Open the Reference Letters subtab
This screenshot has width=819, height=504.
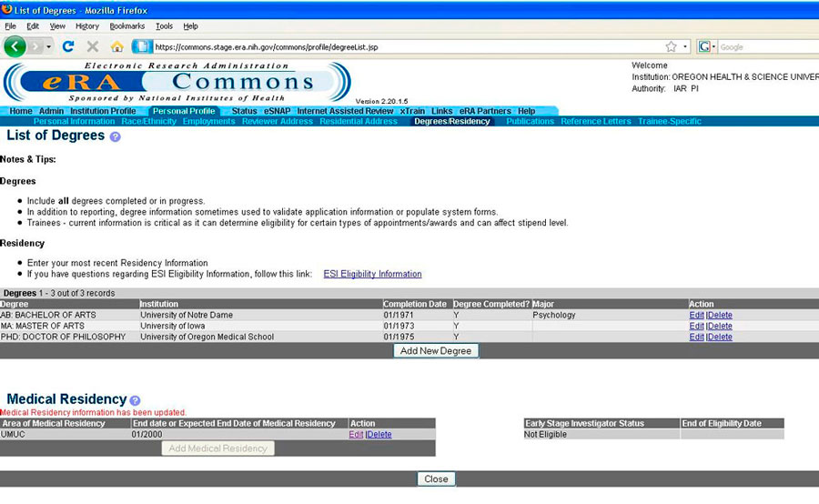tap(596, 121)
